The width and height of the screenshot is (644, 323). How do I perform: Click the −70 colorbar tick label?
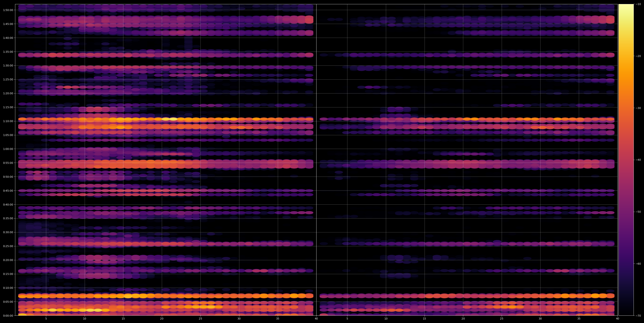(638, 315)
